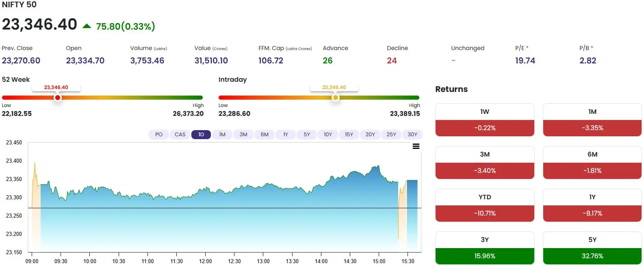Click the P/E value 19.74
This screenshot has width=644, height=266.
pyautogui.click(x=525, y=61)
